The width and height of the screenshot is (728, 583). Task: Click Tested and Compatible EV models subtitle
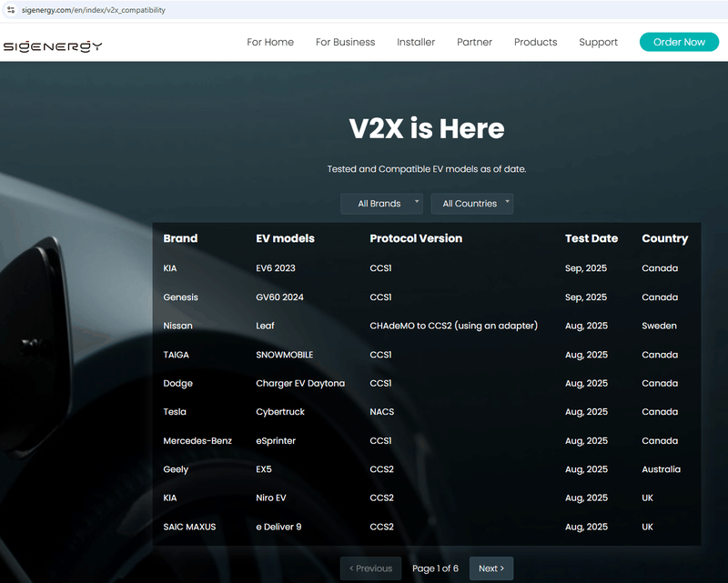[427, 169]
